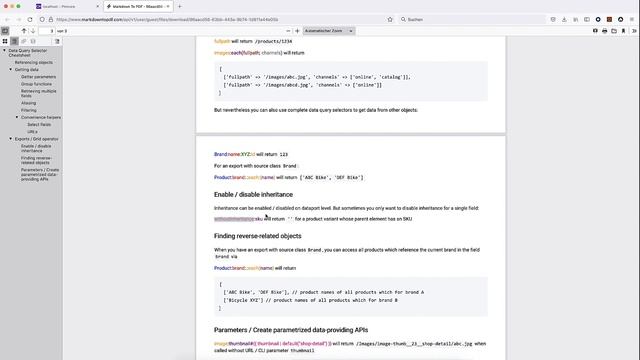
Task: Select the Markdown To PDF tab
Action: point(138,7)
